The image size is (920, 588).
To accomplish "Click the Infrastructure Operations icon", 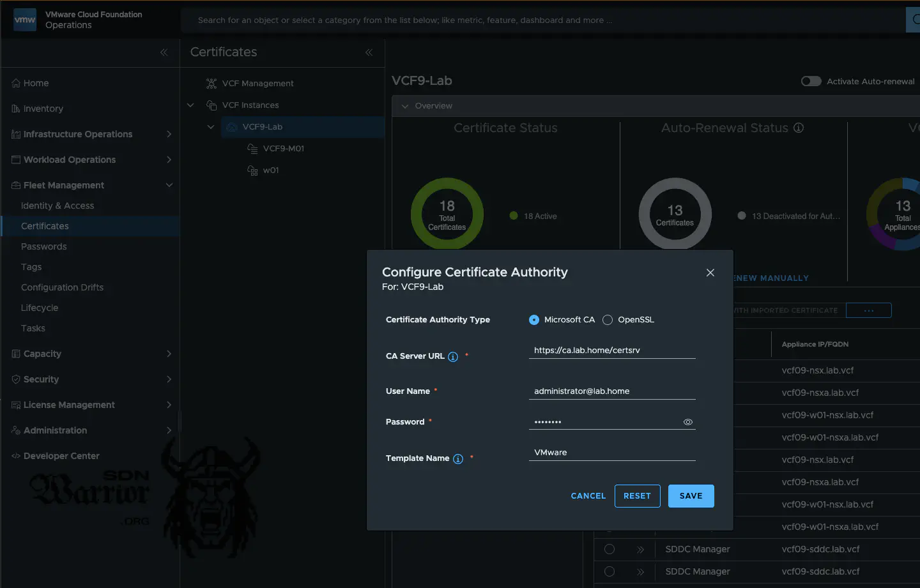I will (x=16, y=134).
